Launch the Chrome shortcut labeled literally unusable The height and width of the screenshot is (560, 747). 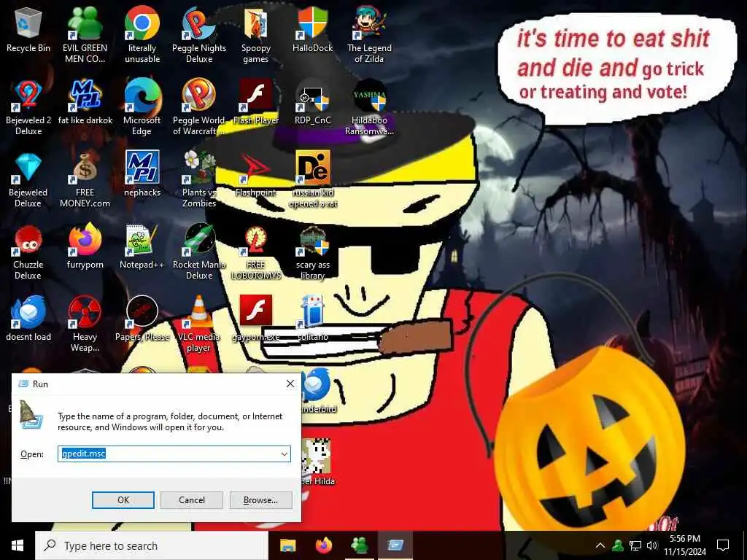point(142,35)
